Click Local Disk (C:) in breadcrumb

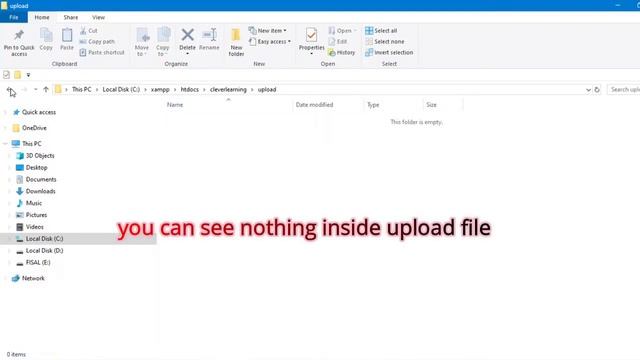[x=121, y=89]
